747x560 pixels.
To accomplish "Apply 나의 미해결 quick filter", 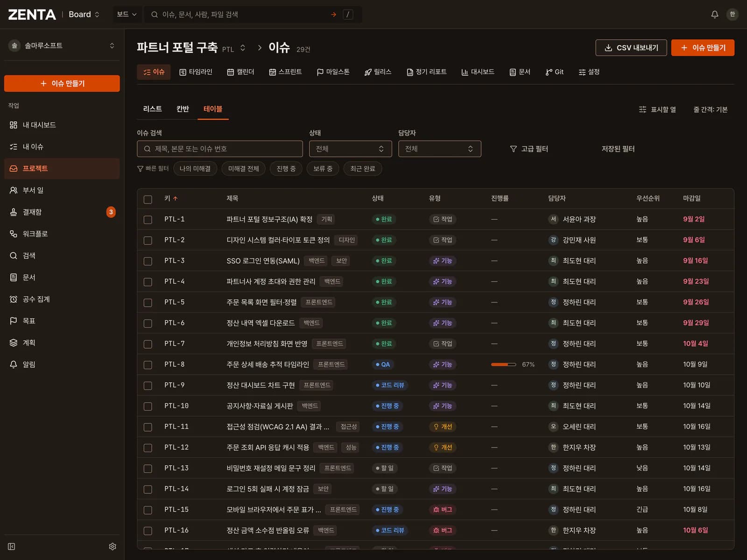I will click(x=195, y=168).
